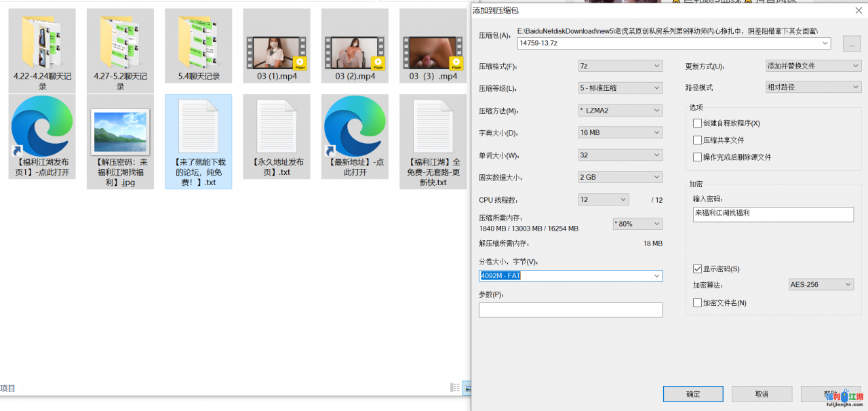868x411 pixels.
Task: Switch to details view icon in Explorer
Action: [x=455, y=387]
